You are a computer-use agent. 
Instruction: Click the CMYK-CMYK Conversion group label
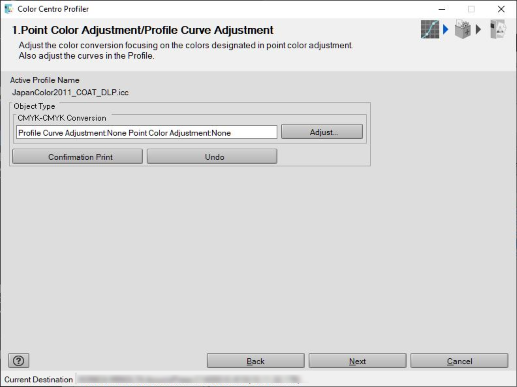(x=62, y=118)
